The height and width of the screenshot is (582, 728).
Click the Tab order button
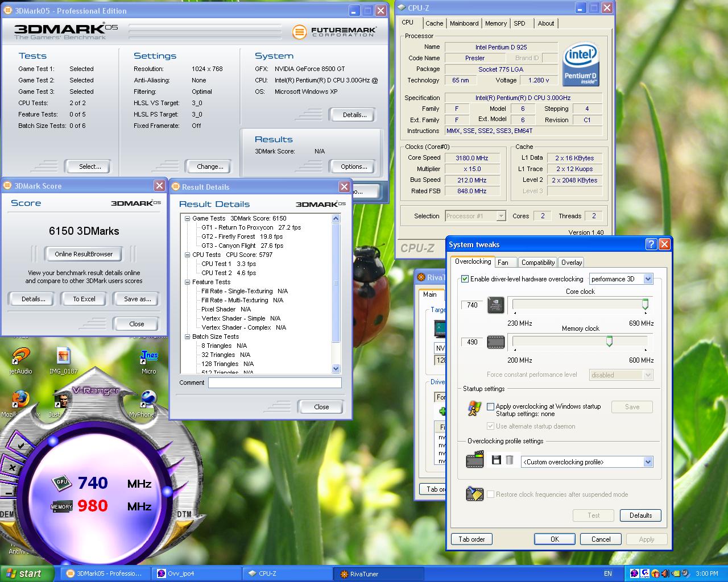tap(471, 539)
